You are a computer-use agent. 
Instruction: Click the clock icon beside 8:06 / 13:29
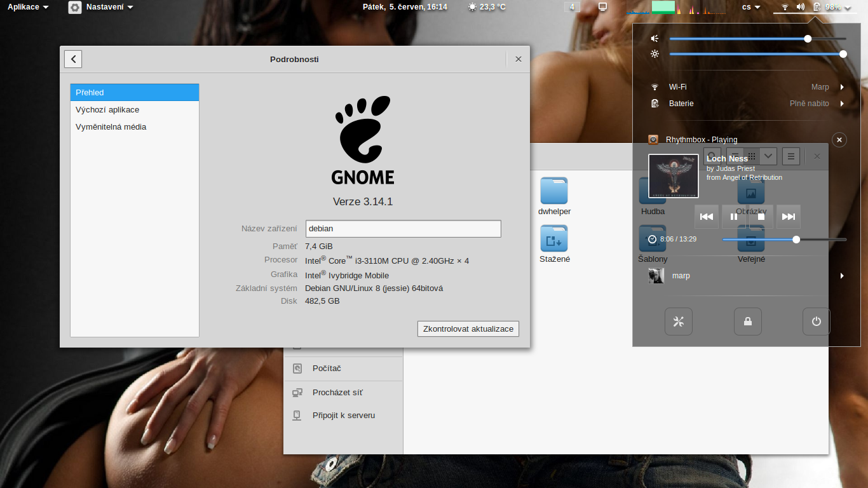(653, 239)
